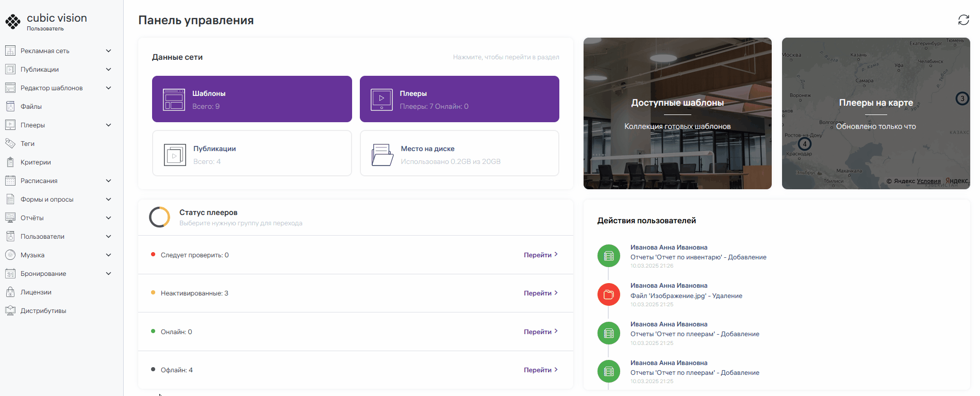Expand the Рекламная сеть menu chevron
Image resolution: width=980 pixels, height=396 pixels.
pos(108,51)
